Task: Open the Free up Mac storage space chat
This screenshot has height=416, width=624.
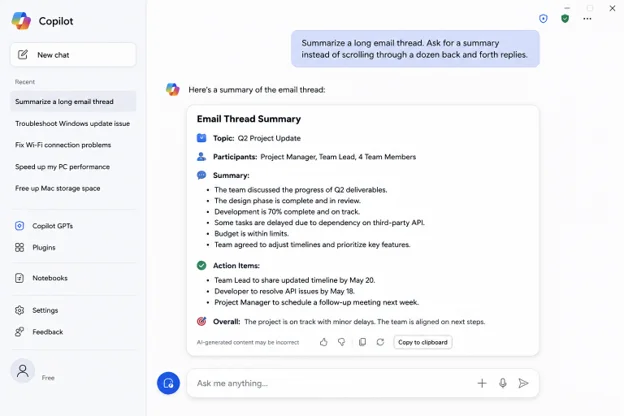Action: 58,188
